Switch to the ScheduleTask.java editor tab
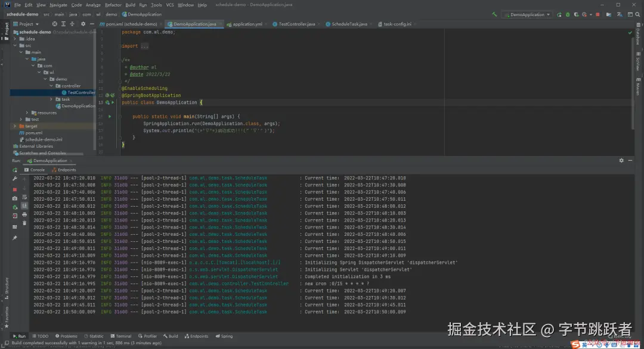The width and height of the screenshot is (644, 349). (x=349, y=24)
